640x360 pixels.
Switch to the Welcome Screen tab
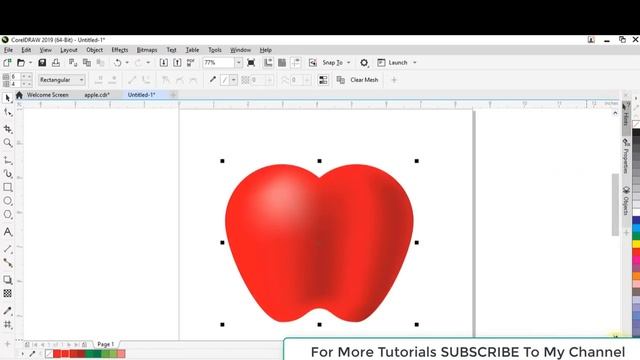tap(47, 95)
